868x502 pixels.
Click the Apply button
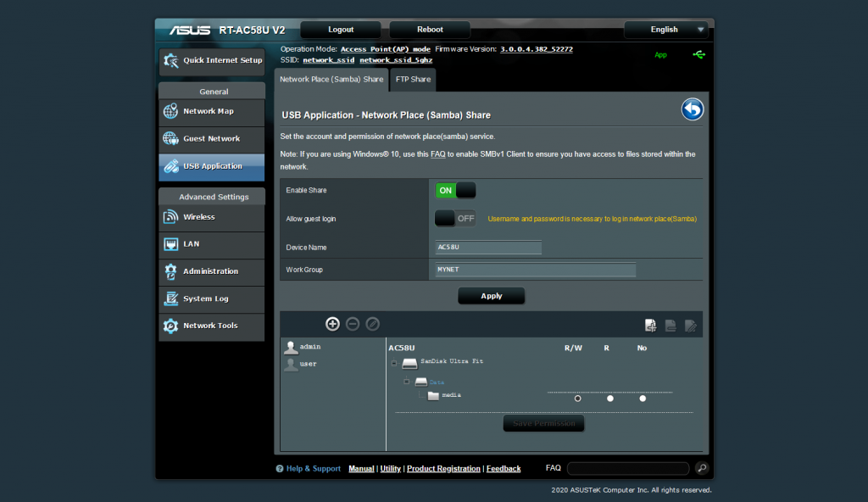491,296
